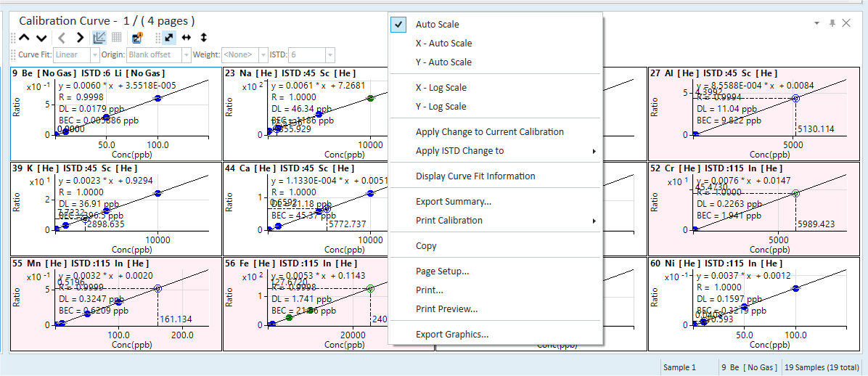Click the Calibration Curve page title

click(107, 21)
